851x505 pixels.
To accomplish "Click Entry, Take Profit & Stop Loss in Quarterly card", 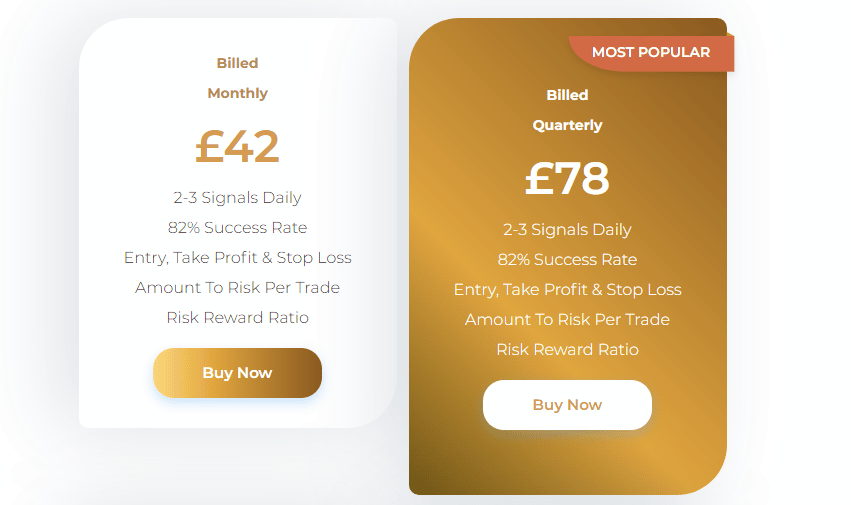I will 567,289.
